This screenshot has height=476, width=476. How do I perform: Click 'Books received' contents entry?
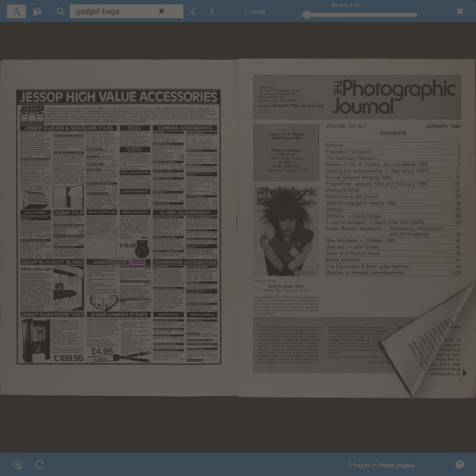coord(393,260)
